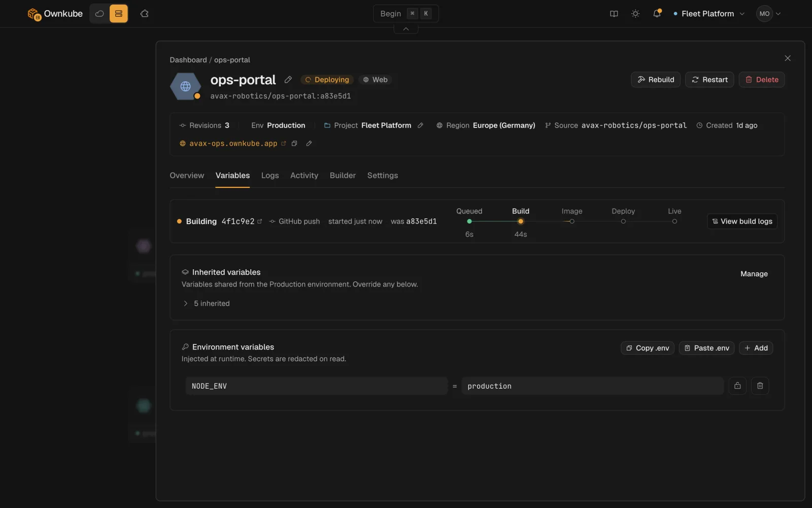812x508 pixels.
Task: Add a new environment variable
Action: [x=756, y=348]
